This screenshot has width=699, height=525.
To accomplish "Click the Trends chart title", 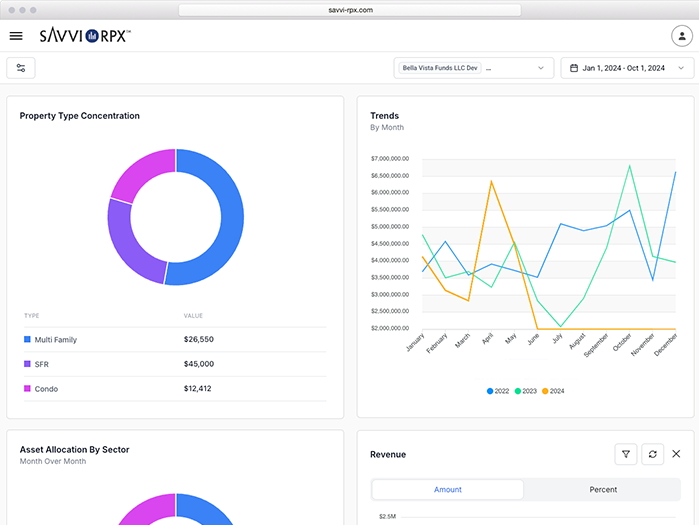I will 384,115.
